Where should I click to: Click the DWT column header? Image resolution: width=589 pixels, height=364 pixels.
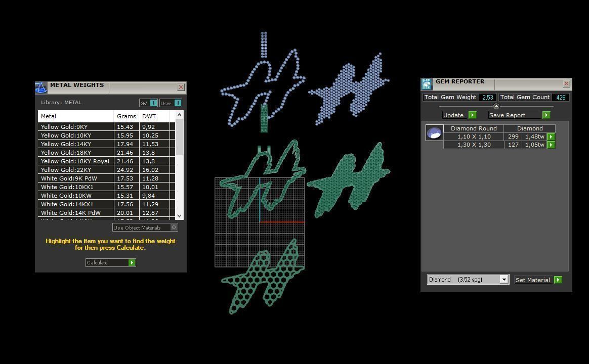tap(154, 116)
